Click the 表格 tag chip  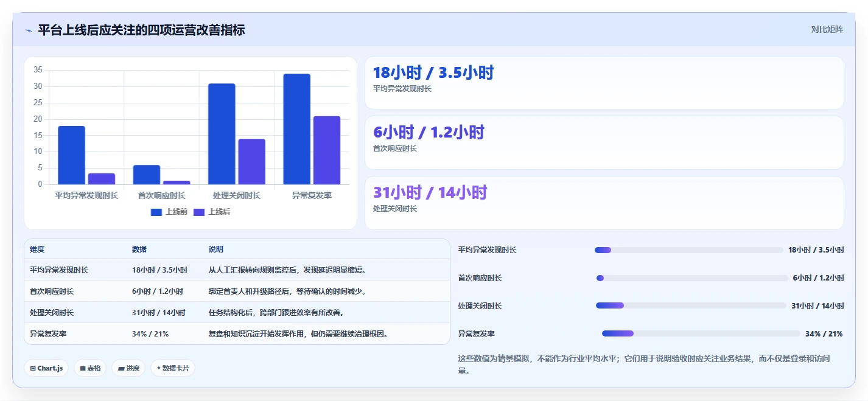[x=90, y=368]
